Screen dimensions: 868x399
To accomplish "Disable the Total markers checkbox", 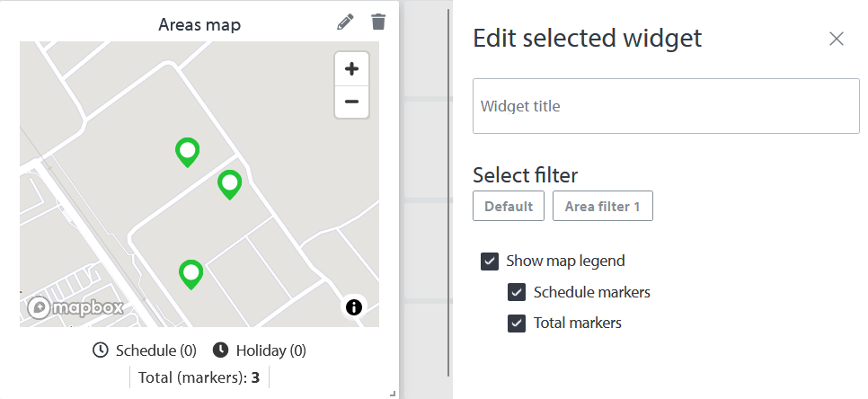I will click(517, 323).
